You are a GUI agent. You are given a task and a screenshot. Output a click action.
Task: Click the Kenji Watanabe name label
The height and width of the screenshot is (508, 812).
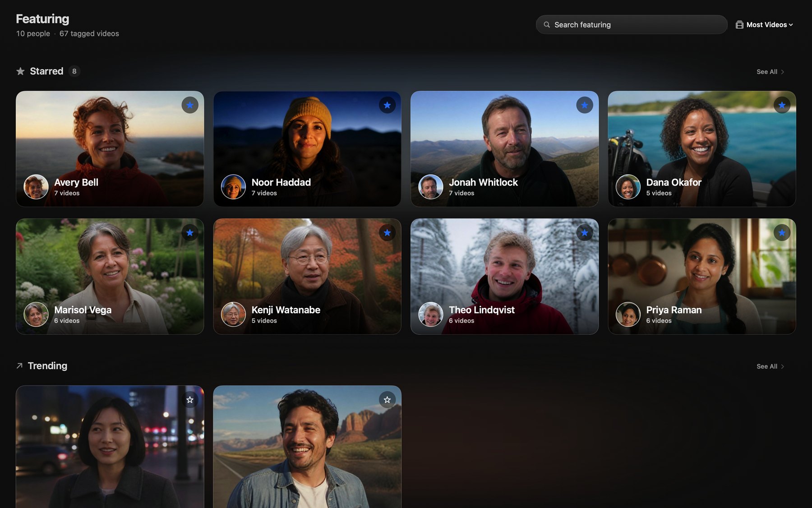click(x=286, y=310)
